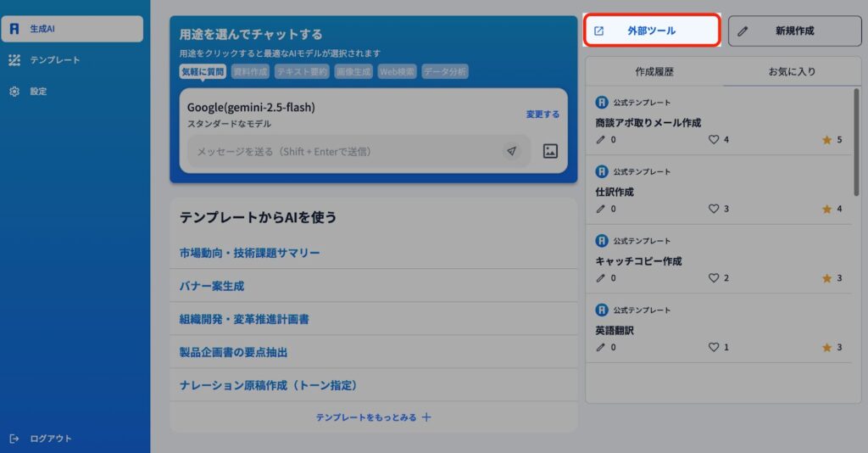Expand テンプレートをもっとみる plus link

[x=374, y=417]
